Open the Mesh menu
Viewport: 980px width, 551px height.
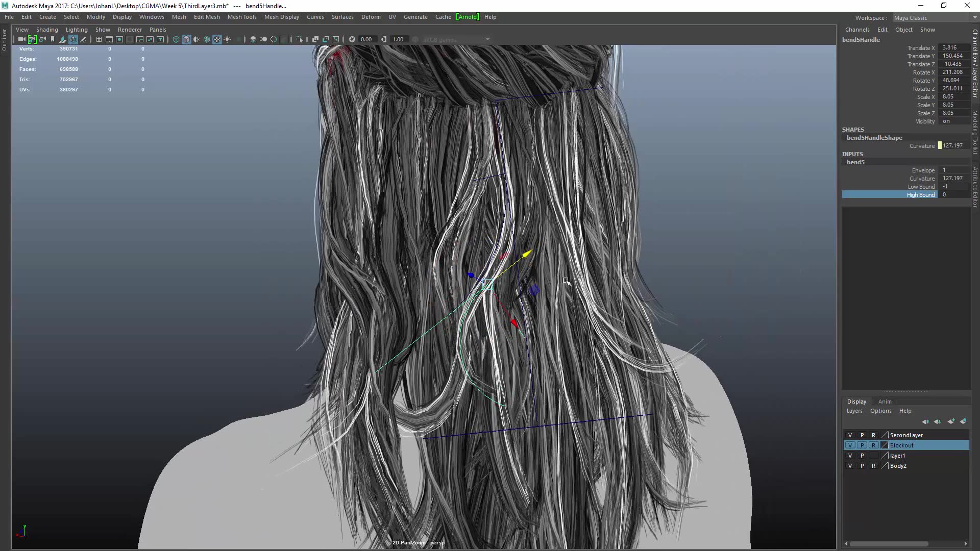(178, 16)
